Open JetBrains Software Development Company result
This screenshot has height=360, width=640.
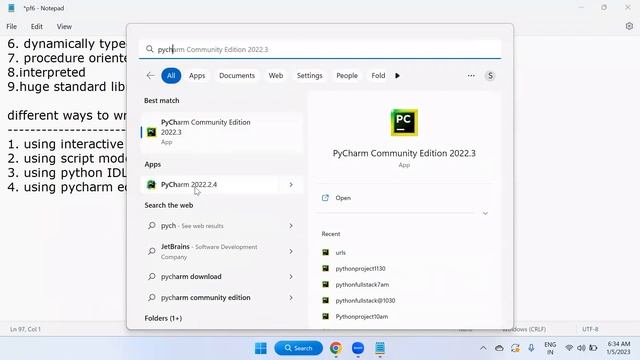tap(222, 251)
